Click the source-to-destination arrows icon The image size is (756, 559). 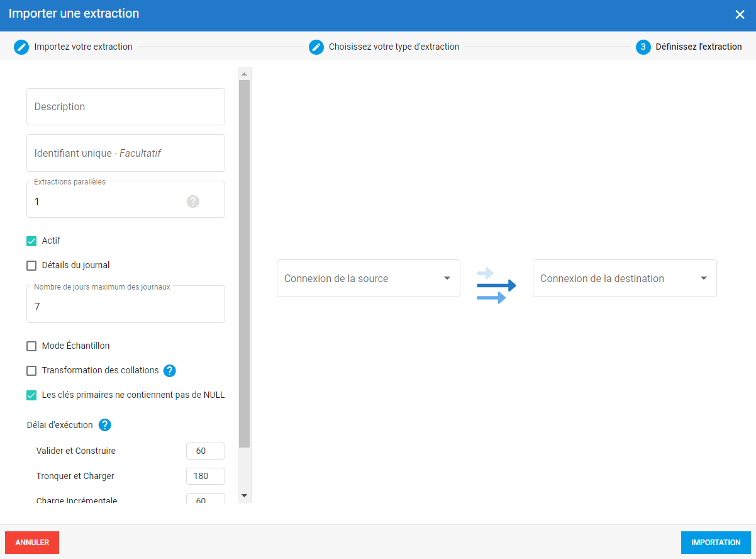(x=496, y=285)
